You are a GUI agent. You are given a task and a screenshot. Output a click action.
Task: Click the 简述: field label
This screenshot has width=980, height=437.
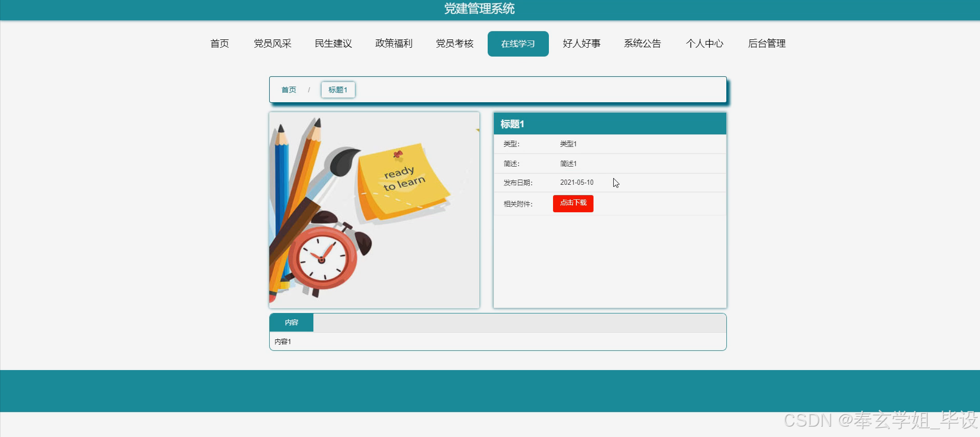coord(511,163)
